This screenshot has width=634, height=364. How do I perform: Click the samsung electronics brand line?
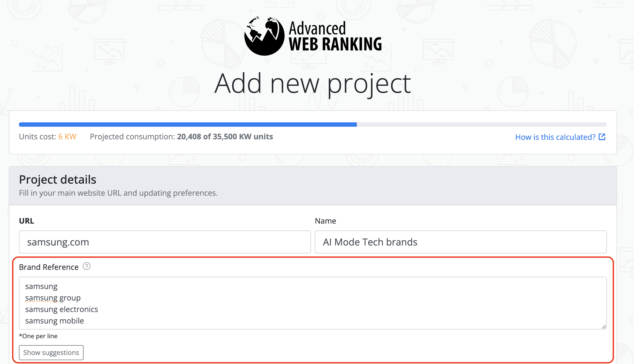(62, 309)
